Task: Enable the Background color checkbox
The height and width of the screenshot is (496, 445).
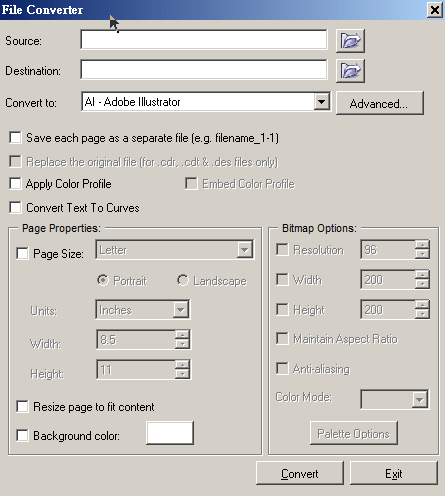Action: 22,435
